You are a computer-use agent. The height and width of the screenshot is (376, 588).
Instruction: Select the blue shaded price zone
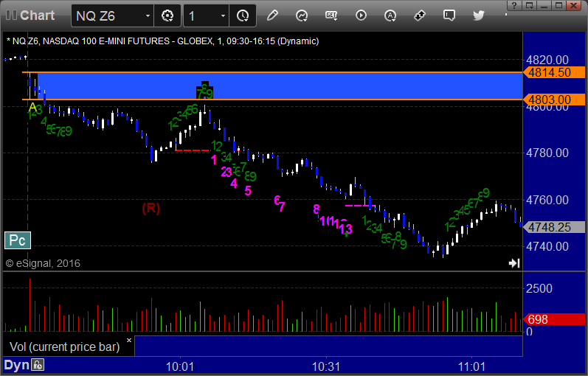(x=280, y=86)
